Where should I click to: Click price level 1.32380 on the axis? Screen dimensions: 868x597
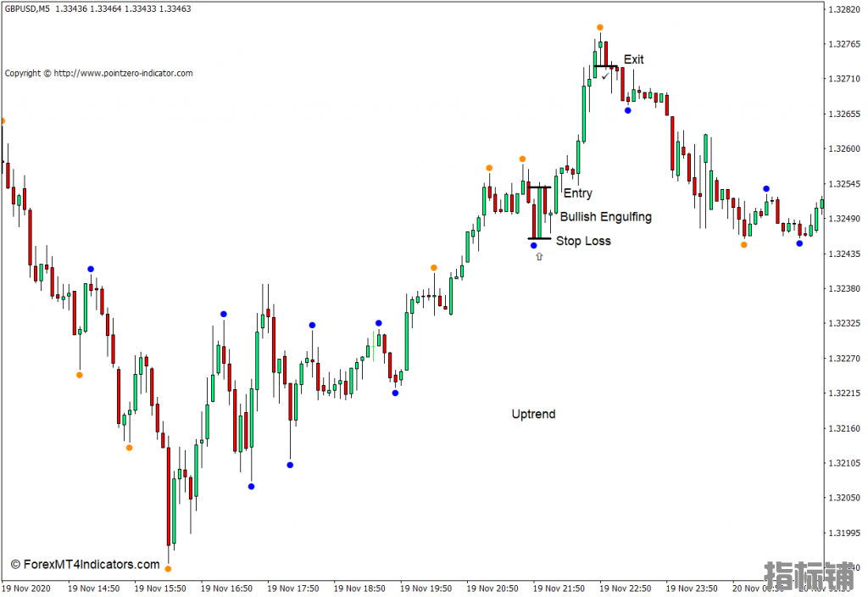pyautogui.click(x=844, y=288)
